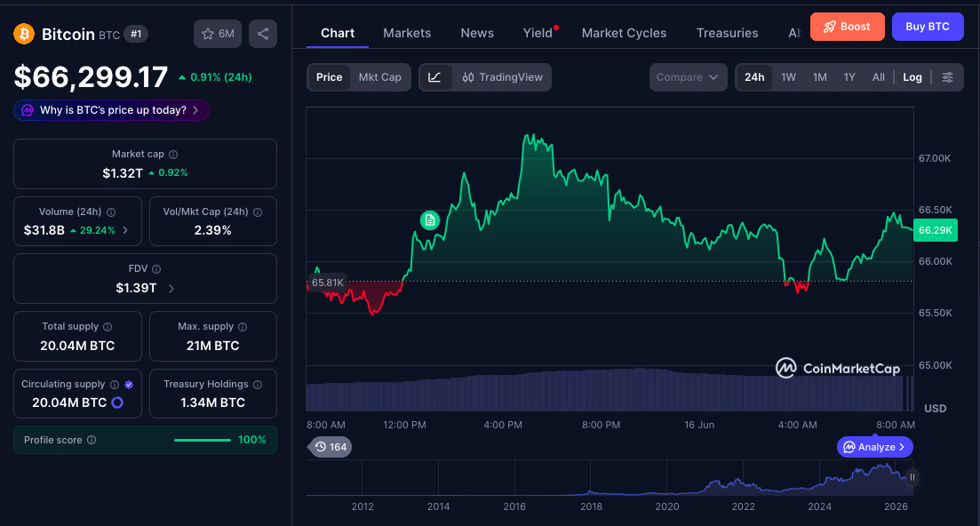Click the AI icon beside Why is BTC's price up

pyautogui.click(x=28, y=110)
